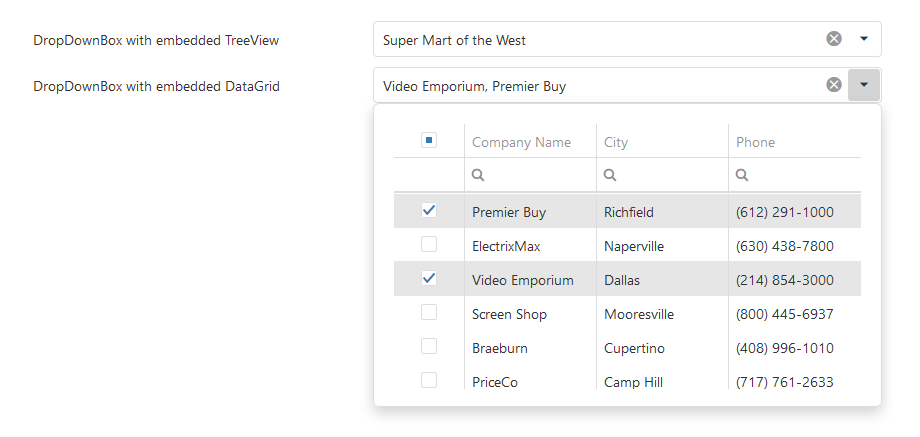
Task: Select the PriceCo company row
Action: tap(495, 382)
